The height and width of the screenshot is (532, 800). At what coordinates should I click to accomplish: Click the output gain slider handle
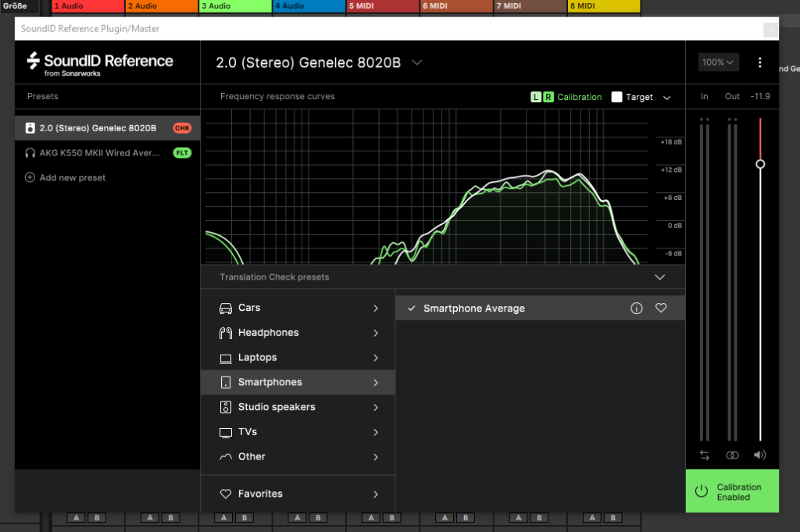point(760,164)
